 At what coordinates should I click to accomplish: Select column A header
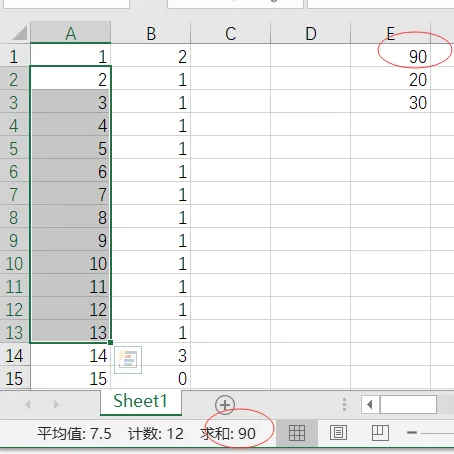tap(71, 33)
